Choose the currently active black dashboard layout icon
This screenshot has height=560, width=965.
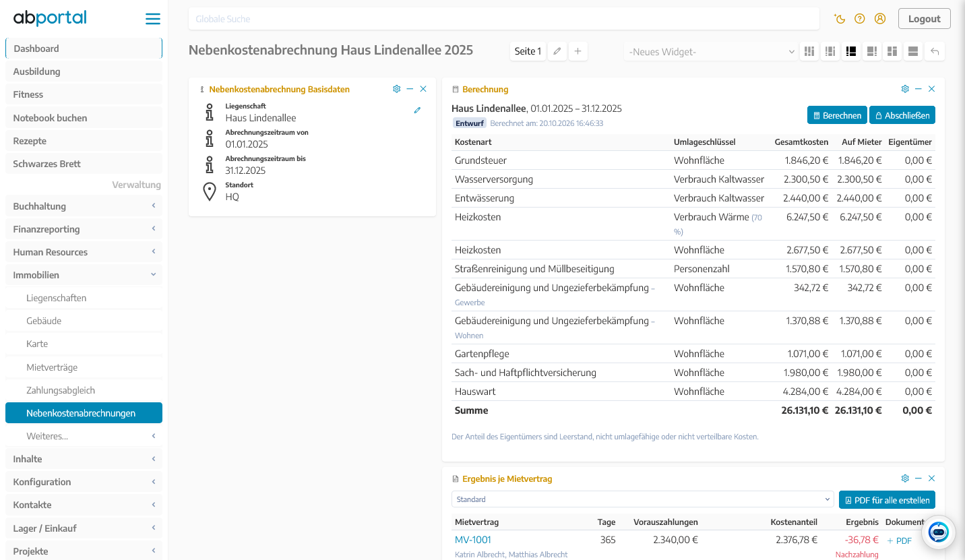click(x=851, y=51)
